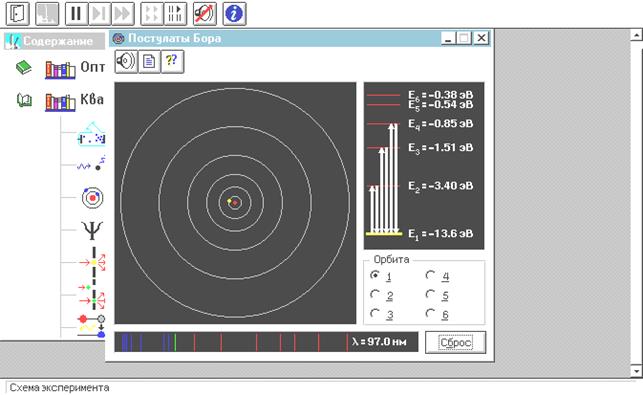Open the document notes icon

click(149, 62)
